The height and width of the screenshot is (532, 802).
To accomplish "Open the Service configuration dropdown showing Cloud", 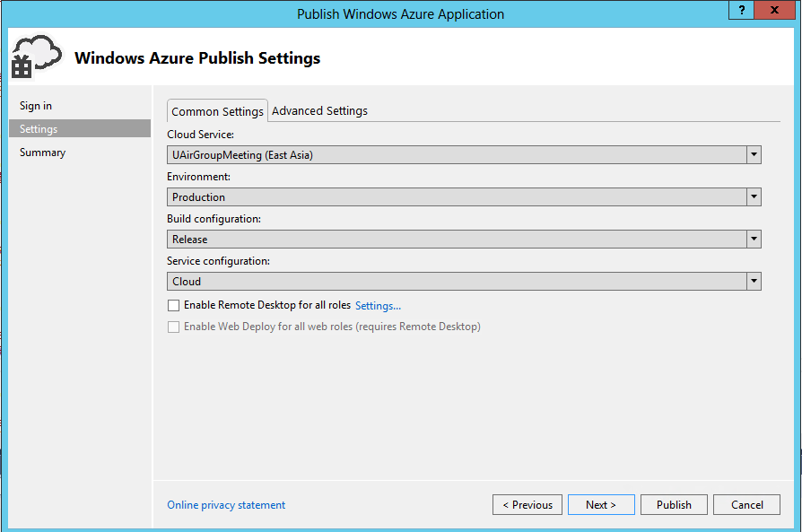I will pos(754,281).
